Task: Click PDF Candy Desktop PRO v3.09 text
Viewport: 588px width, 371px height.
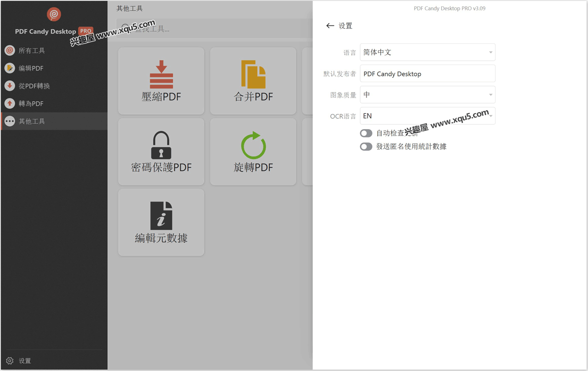Action: click(x=450, y=8)
